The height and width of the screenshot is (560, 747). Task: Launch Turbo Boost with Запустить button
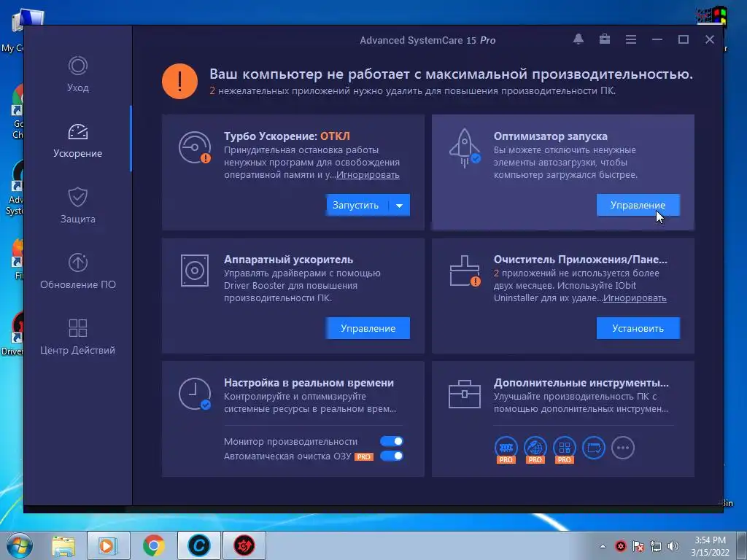click(x=356, y=205)
